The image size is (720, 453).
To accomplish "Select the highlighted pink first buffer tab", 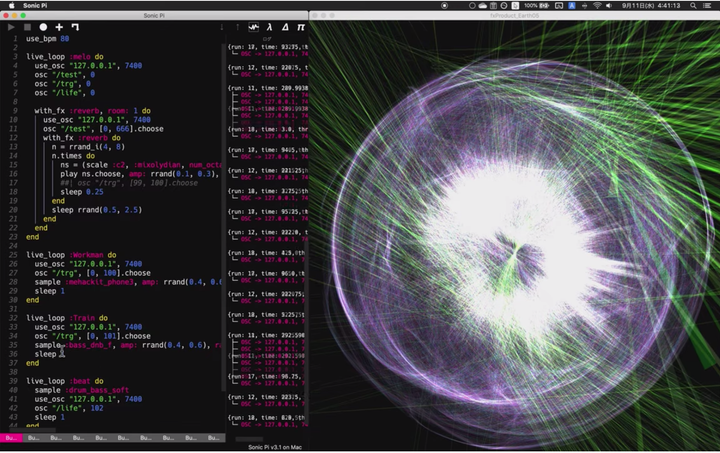I will click(12, 438).
